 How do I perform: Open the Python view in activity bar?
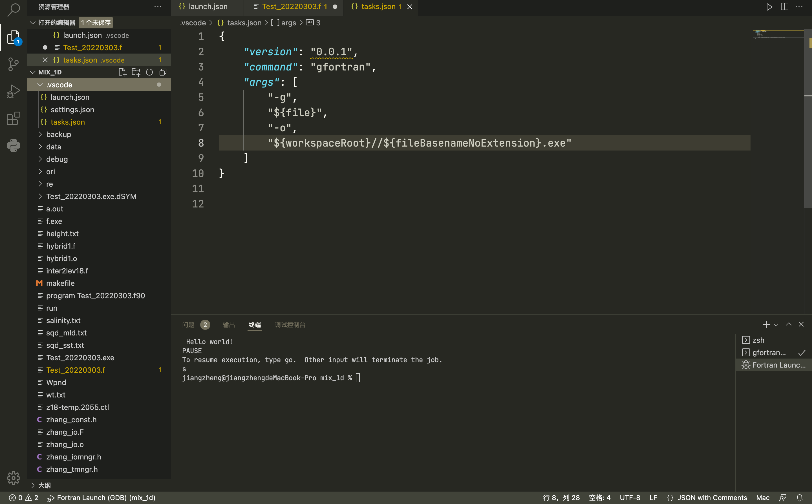tap(13, 145)
